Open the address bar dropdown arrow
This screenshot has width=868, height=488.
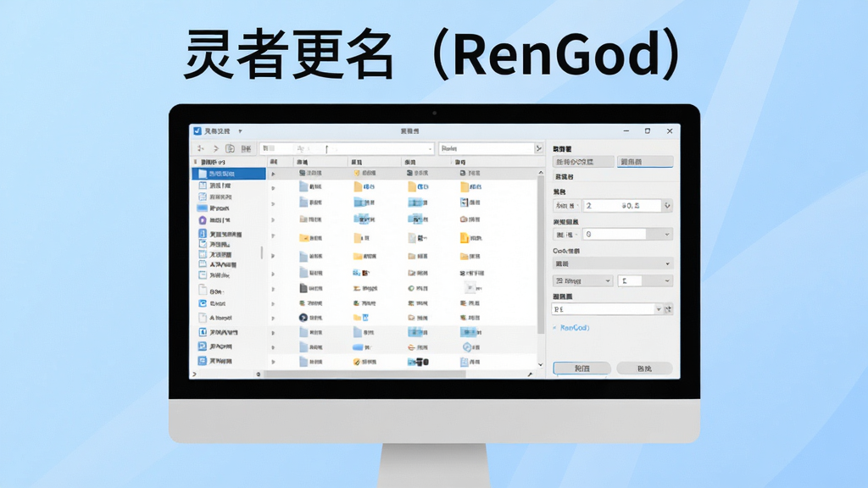coord(430,149)
